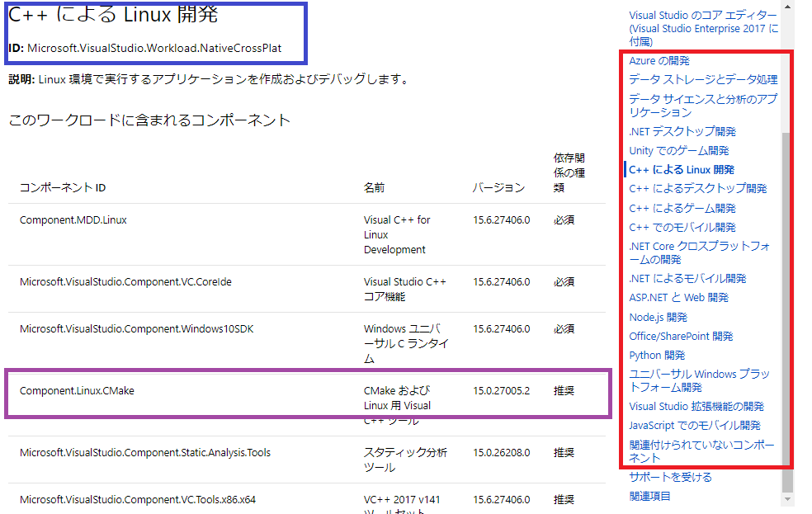Open ユニバーサル Windows プラットフォーム開発 link
The image size is (812, 514).
pyautogui.click(x=699, y=380)
